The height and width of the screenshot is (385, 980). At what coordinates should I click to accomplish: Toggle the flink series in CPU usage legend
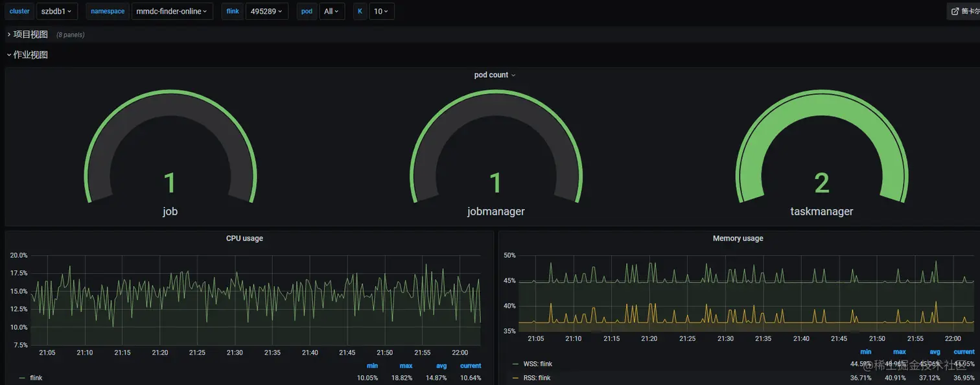click(36, 378)
